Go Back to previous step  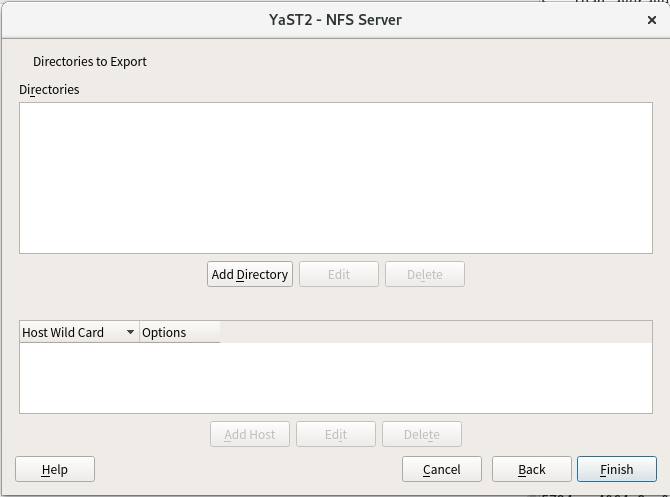[532, 469]
